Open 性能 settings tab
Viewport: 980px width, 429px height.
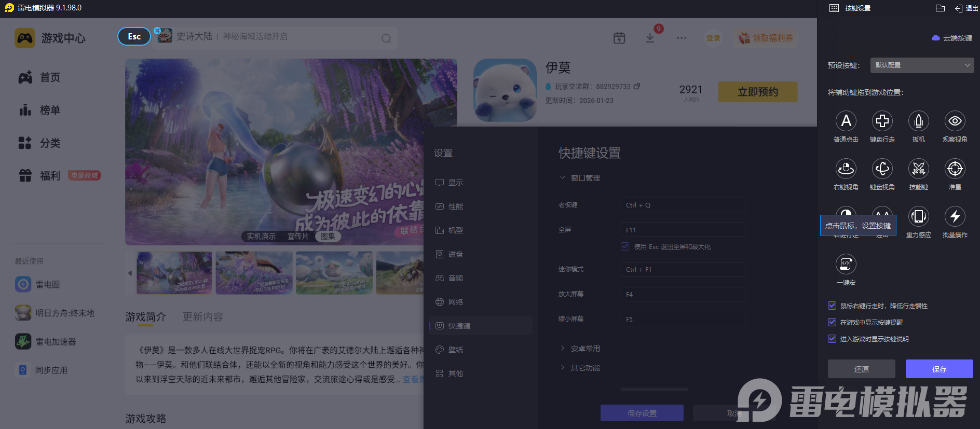481,206
